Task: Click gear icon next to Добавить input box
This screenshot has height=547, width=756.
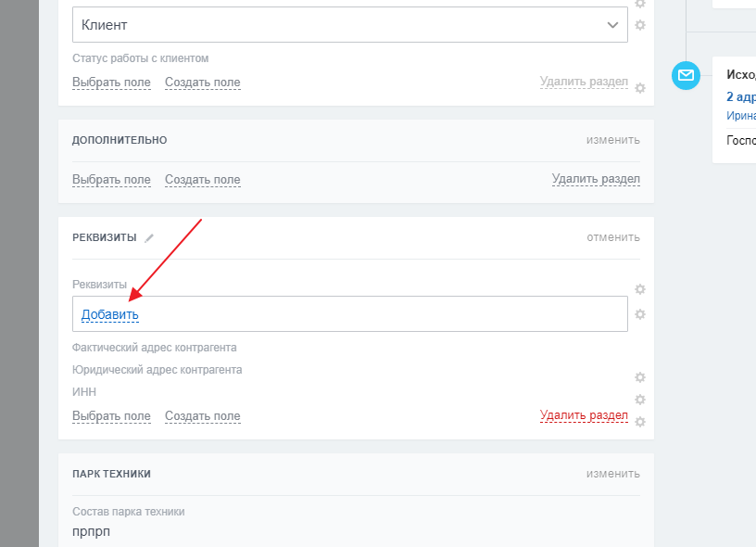Action: (x=639, y=314)
